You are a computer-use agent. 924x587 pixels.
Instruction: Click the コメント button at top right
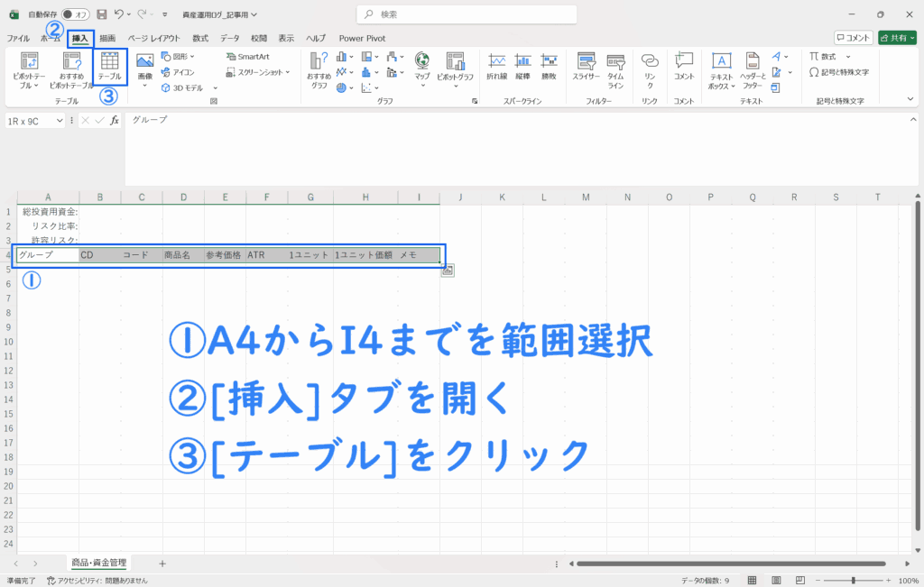pyautogui.click(x=853, y=38)
